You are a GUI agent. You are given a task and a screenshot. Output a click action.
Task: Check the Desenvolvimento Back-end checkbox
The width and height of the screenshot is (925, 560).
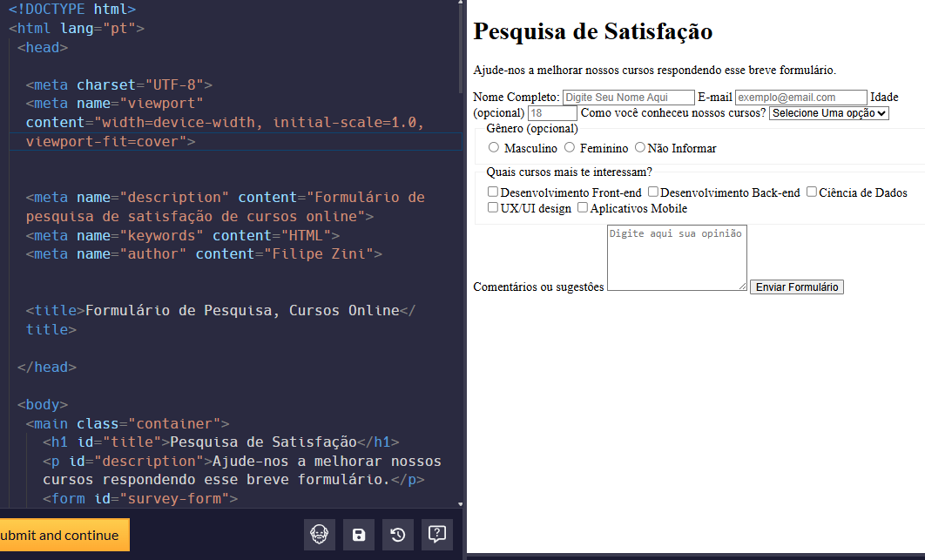653,192
